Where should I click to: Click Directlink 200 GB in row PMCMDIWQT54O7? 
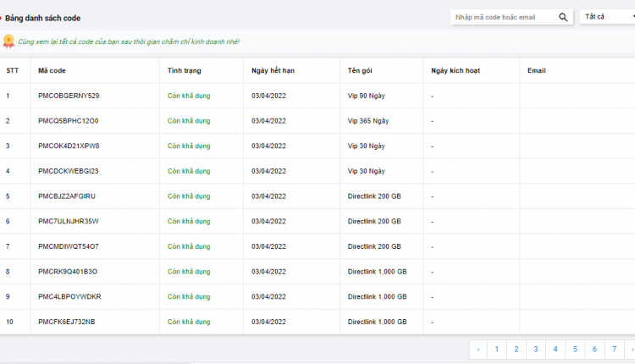pyautogui.click(x=374, y=246)
